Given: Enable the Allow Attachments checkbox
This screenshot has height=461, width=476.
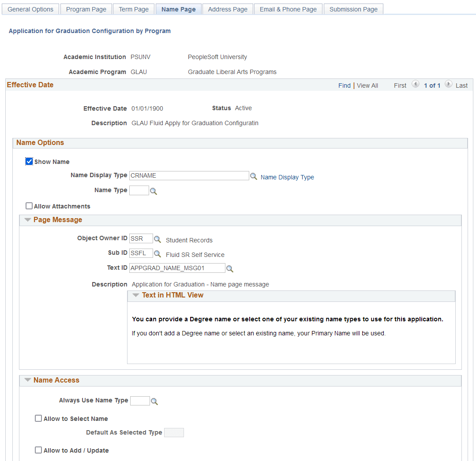Looking at the screenshot, I should click(29, 206).
